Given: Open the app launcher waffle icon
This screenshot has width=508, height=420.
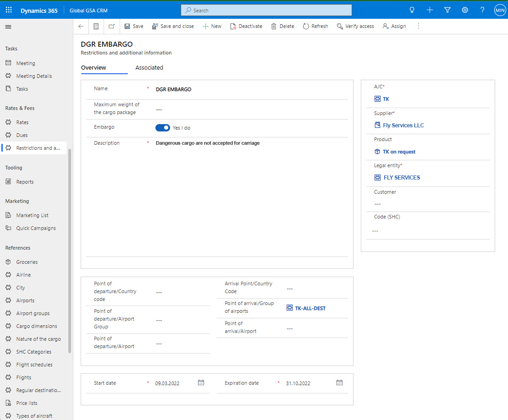Looking at the screenshot, I should click(9, 10).
